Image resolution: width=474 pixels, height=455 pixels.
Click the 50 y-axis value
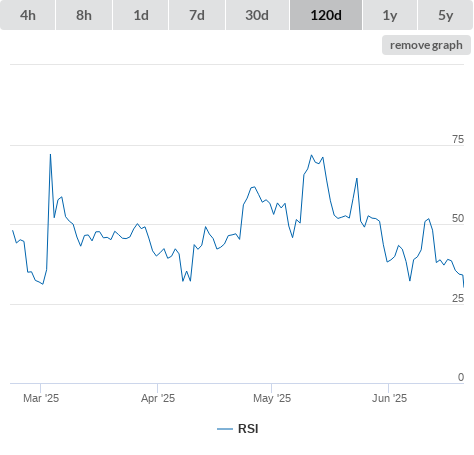pyautogui.click(x=458, y=218)
